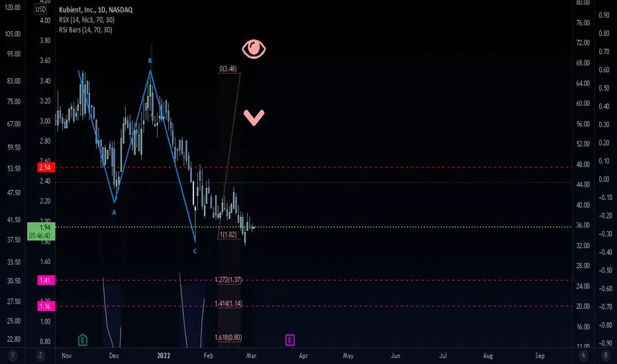Click the pink down chevron icon
The image size is (617, 364).
point(254,118)
